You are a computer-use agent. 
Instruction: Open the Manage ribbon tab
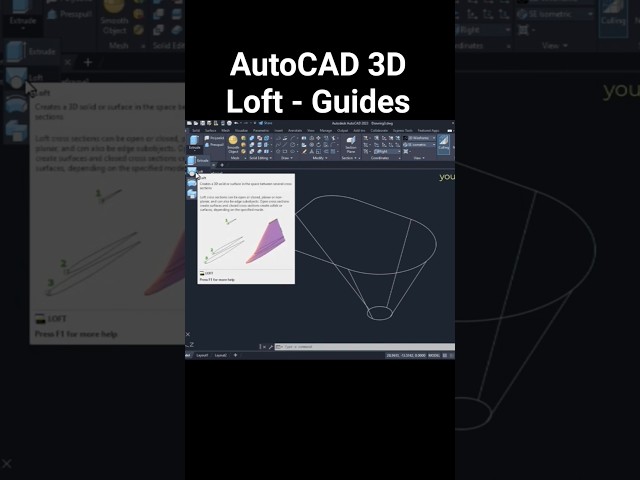click(326, 131)
